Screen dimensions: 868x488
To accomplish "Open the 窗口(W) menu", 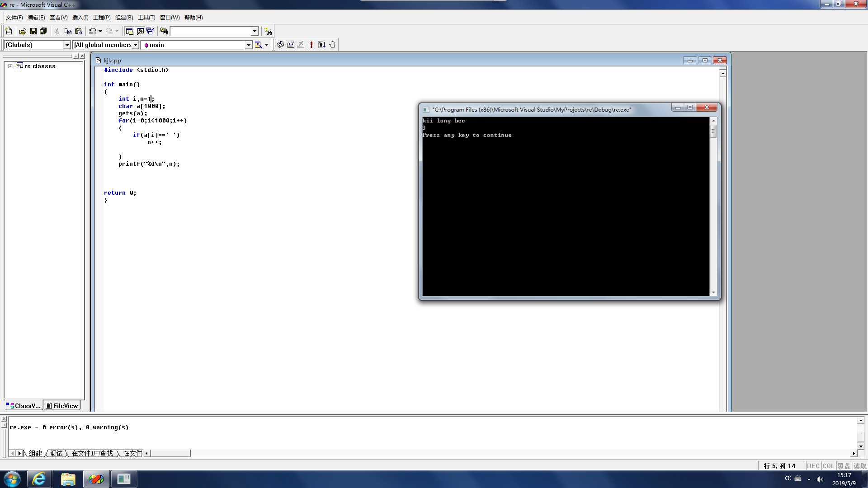I will tap(170, 18).
